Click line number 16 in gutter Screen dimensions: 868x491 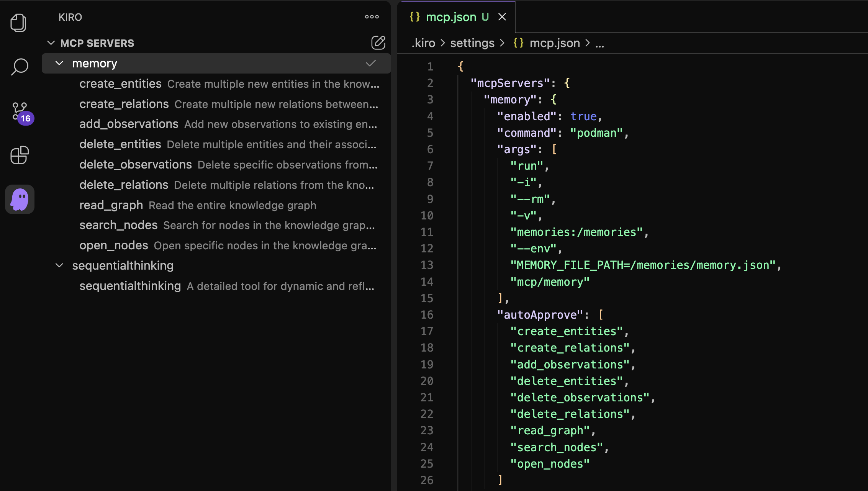[427, 315]
